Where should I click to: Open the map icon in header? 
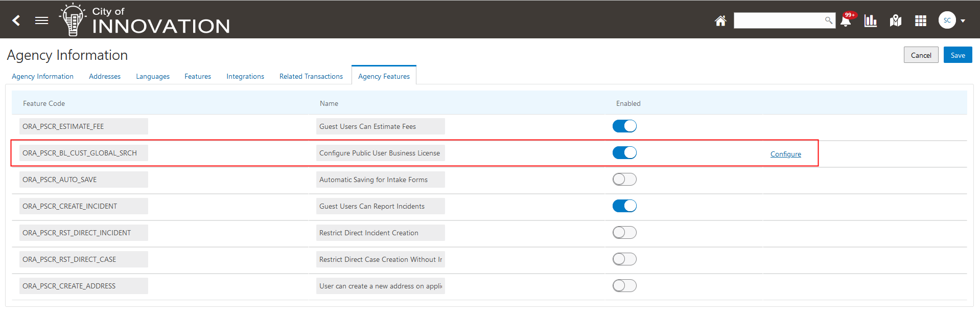click(896, 20)
